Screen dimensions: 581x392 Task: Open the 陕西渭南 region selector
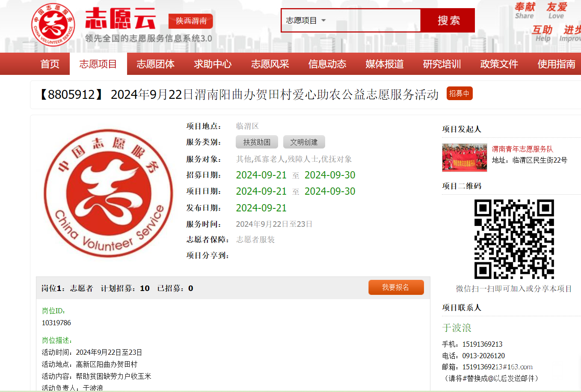(x=191, y=21)
